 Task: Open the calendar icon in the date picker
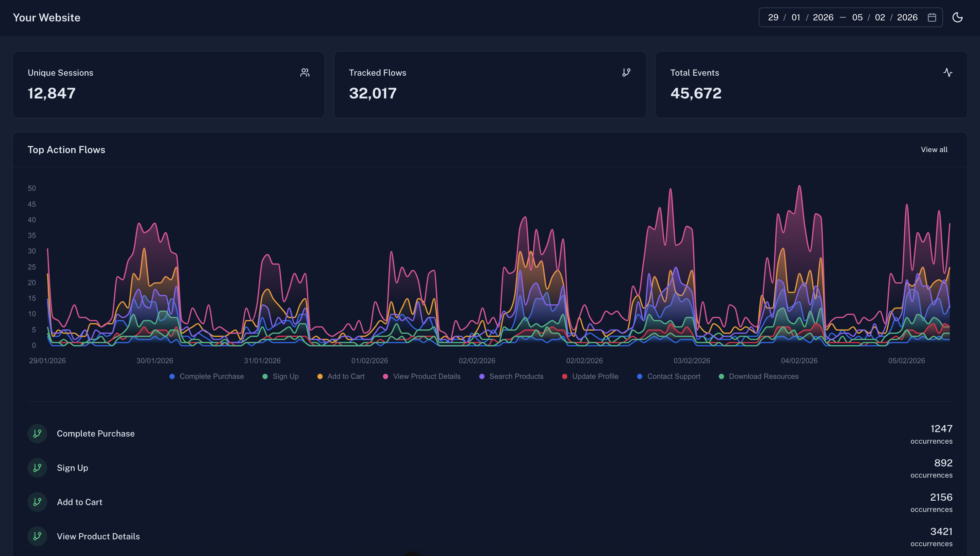(931, 17)
